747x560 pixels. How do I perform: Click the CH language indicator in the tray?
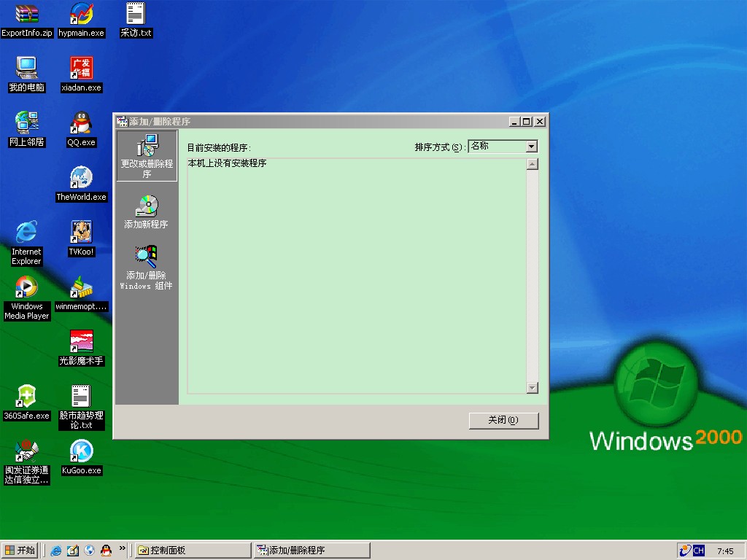(x=698, y=551)
